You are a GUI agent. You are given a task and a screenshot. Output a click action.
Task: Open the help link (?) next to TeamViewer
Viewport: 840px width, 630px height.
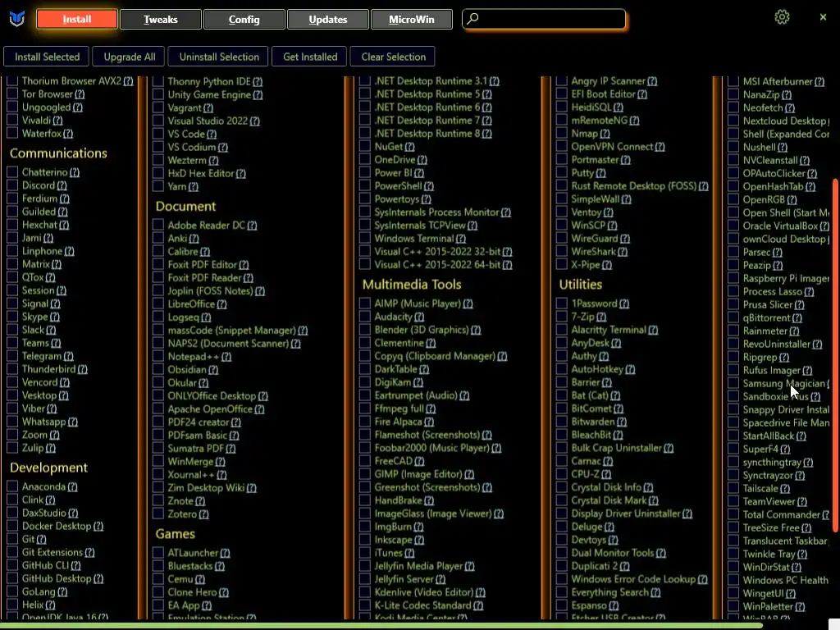tap(802, 502)
